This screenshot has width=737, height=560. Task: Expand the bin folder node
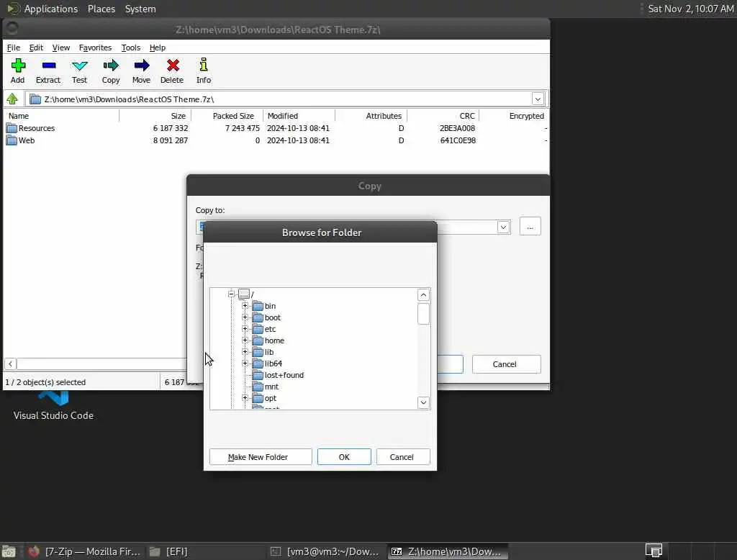245,306
